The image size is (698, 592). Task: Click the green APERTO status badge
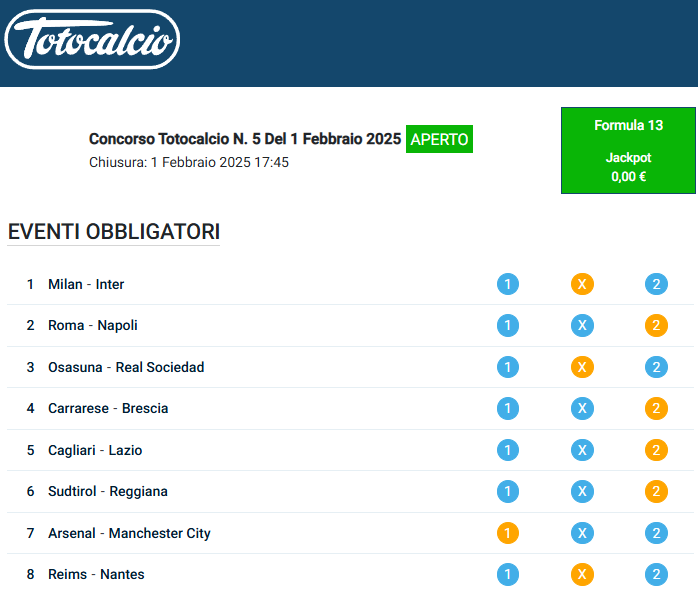(439, 139)
